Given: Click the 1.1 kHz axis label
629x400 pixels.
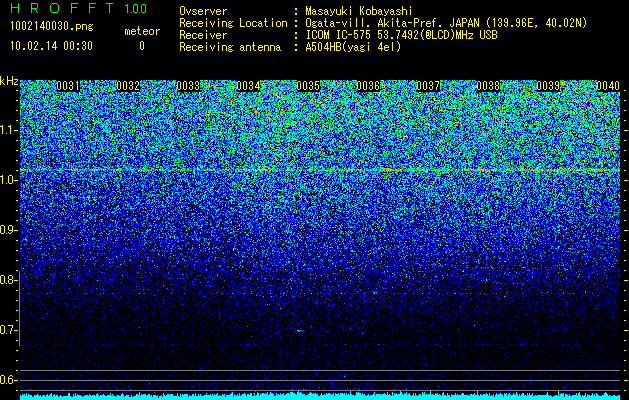Looking at the screenshot, I should click(x=9, y=130).
